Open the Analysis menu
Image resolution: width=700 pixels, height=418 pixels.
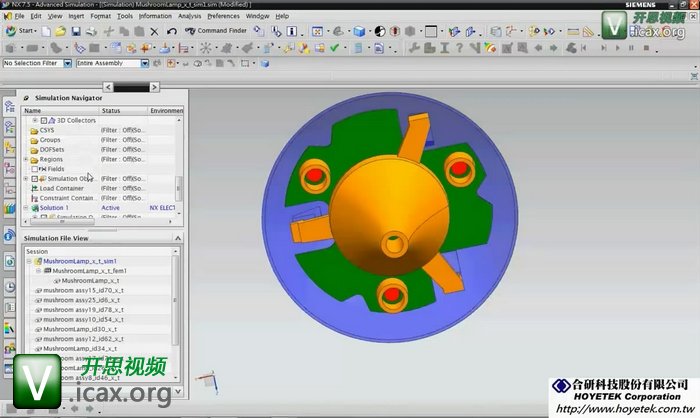[x=189, y=16]
